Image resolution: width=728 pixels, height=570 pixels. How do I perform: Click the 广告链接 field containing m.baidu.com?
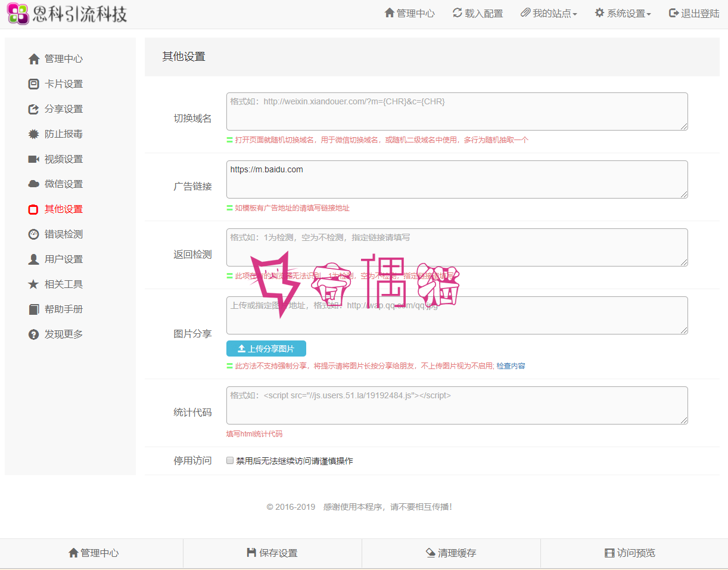point(457,179)
